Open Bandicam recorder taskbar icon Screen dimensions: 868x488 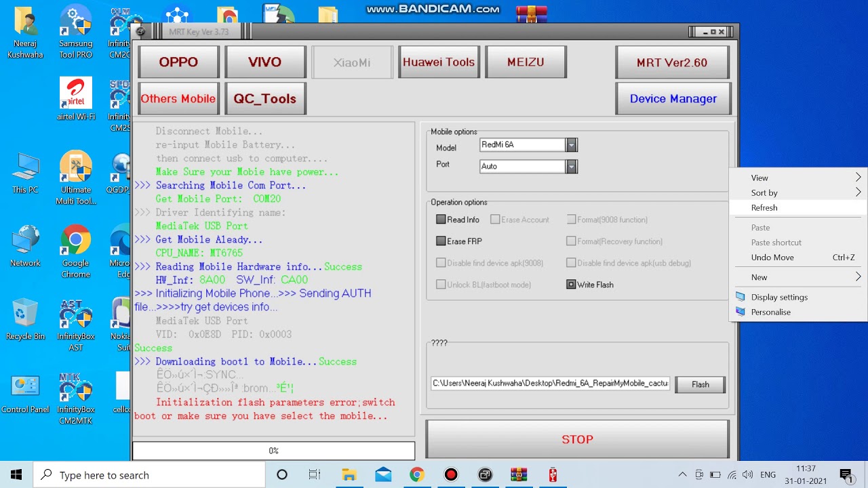(x=450, y=474)
